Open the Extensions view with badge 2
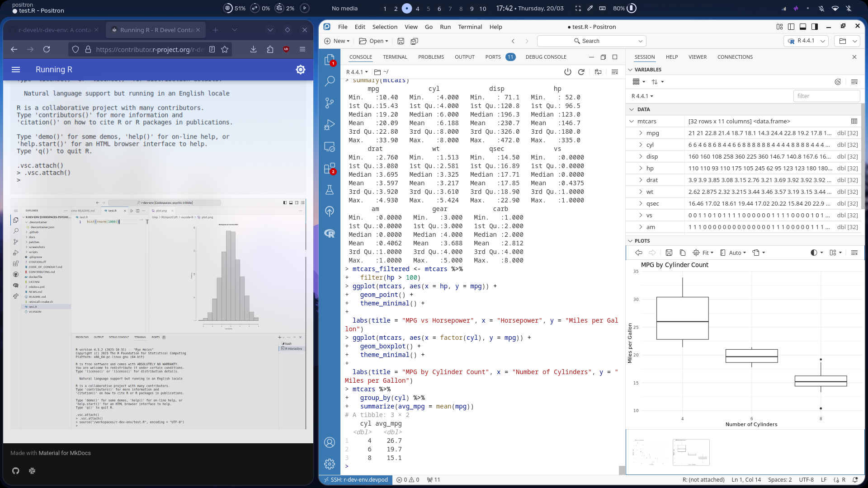 tap(330, 169)
